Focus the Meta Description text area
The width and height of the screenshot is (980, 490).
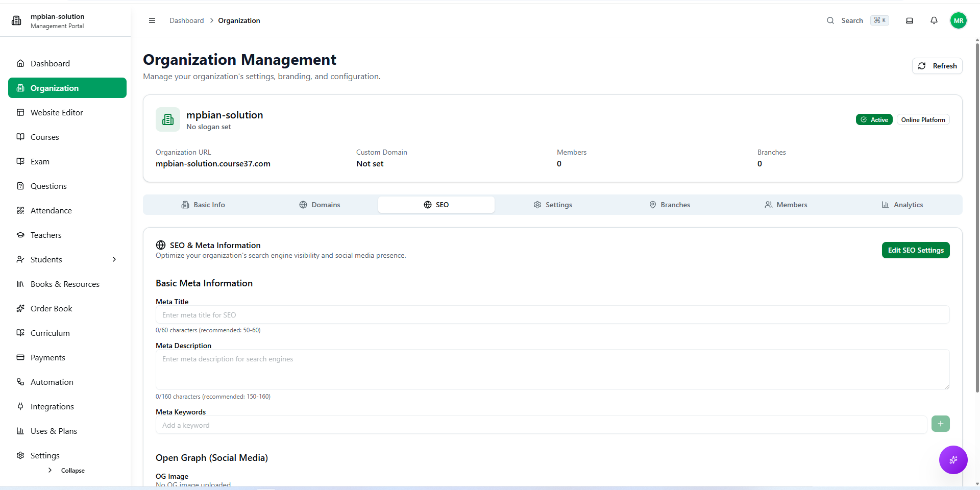click(552, 369)
